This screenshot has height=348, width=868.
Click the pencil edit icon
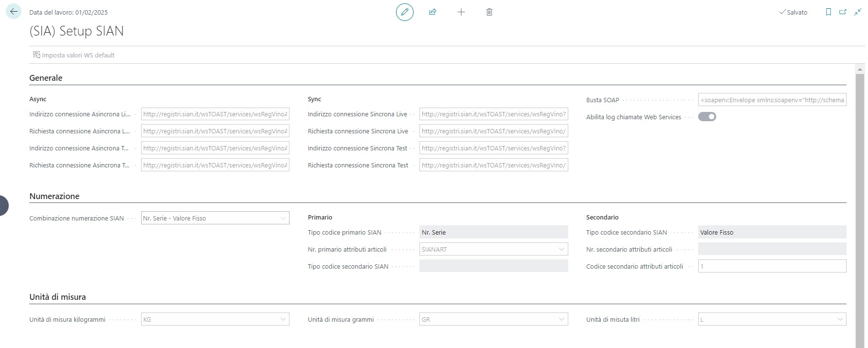[404, 12]
